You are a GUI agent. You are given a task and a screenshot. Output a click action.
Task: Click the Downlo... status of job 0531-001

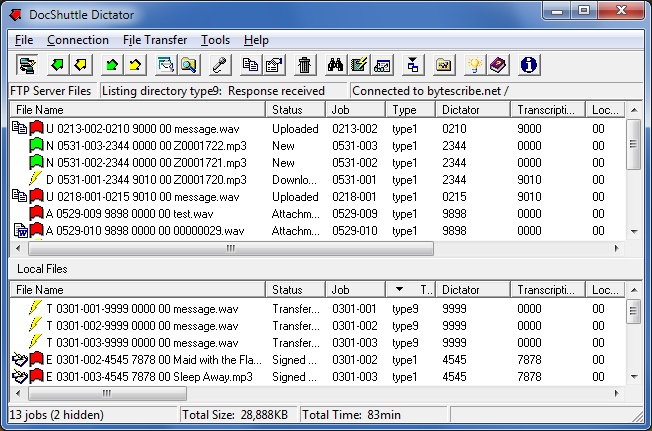[294, 180]
